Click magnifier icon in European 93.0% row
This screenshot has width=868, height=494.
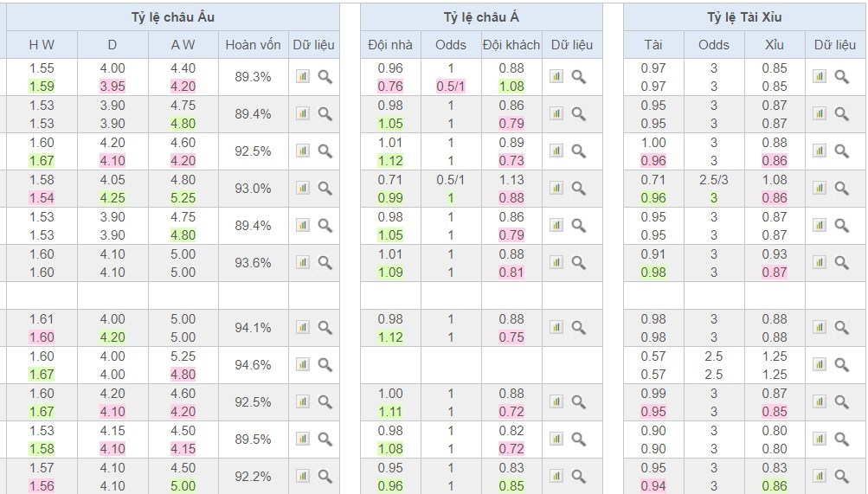325,189
